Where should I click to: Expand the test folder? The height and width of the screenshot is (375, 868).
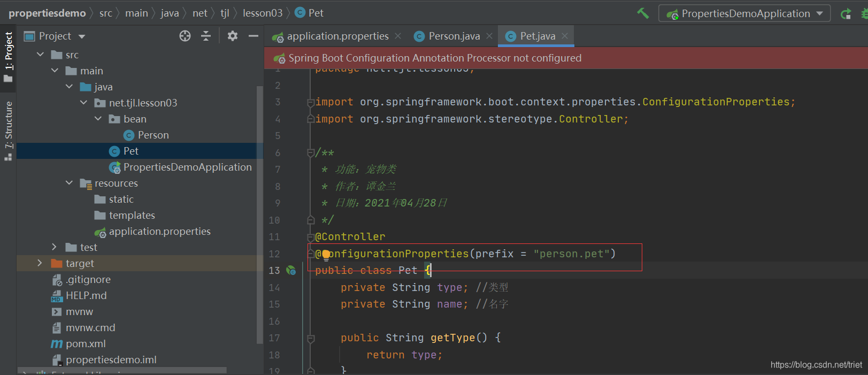[x=54, y=247]
